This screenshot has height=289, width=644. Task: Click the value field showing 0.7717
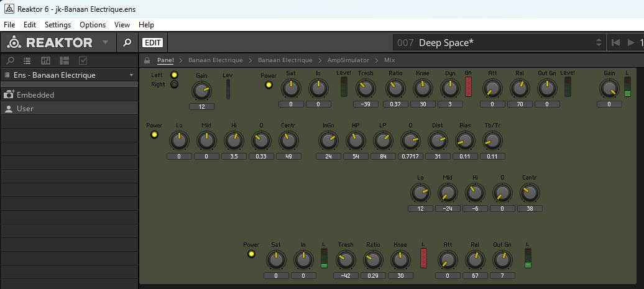[410, 157]
